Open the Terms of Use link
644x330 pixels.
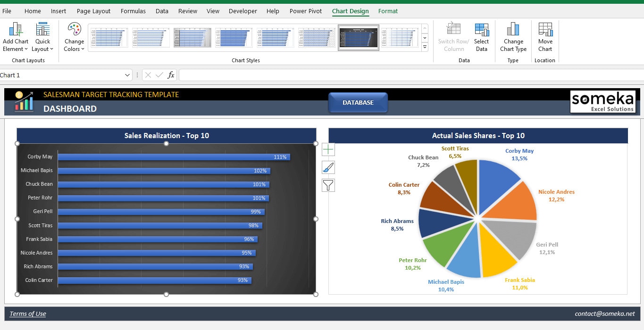click(x=27, y=313)
